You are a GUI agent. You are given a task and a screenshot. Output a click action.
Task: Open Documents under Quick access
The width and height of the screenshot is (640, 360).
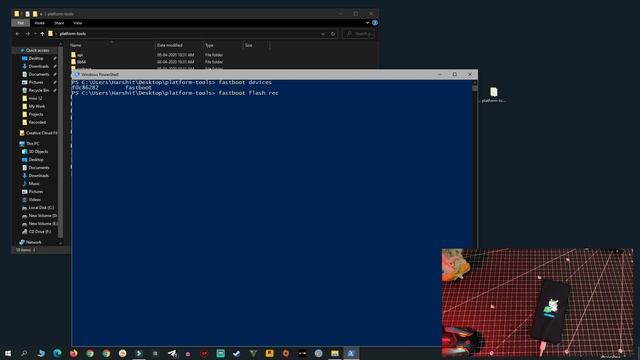pyautogui.click(x=39, y=74)
